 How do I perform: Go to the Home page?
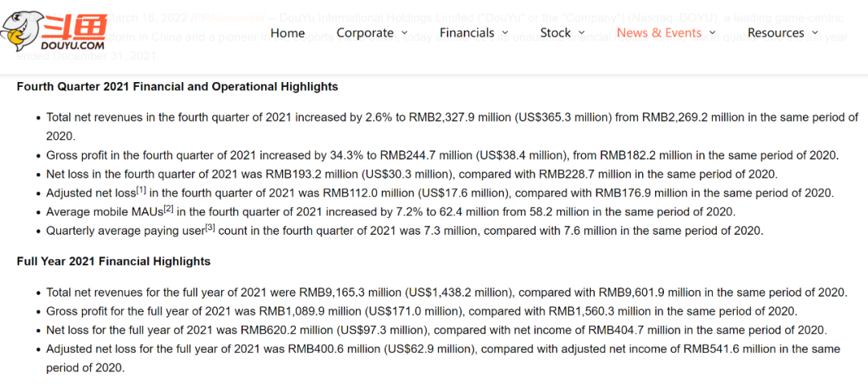click(288, 33)
